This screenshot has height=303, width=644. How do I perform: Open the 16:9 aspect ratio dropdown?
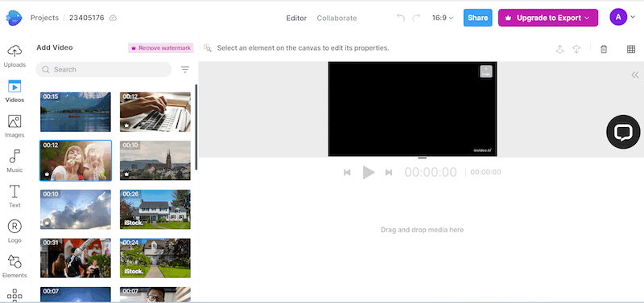443,18
